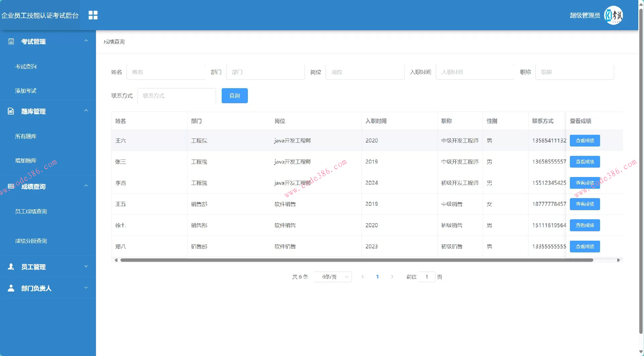
Task: View scores for employee 王六
Action: [585, 140]
